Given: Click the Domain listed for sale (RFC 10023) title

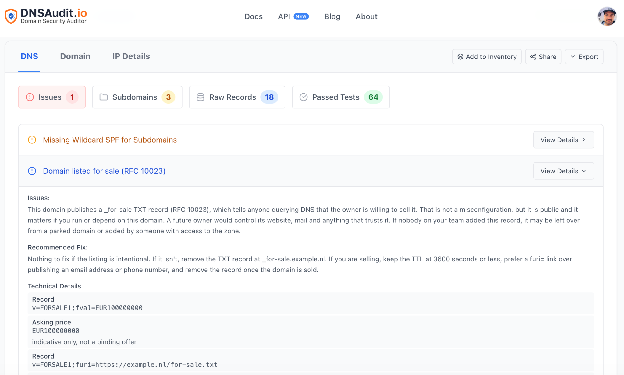Looking at the screenshot, I should click(104, 171).
